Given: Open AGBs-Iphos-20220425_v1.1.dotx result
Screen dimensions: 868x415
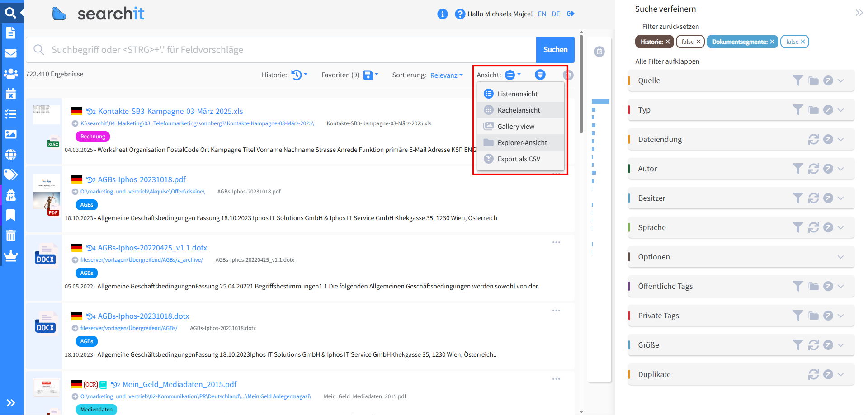Looking at the screenshot, I should [152, 248].
